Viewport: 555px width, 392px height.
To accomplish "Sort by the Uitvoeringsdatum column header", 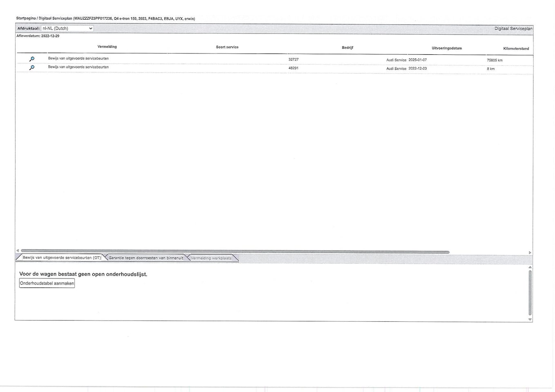I will 447,48.
